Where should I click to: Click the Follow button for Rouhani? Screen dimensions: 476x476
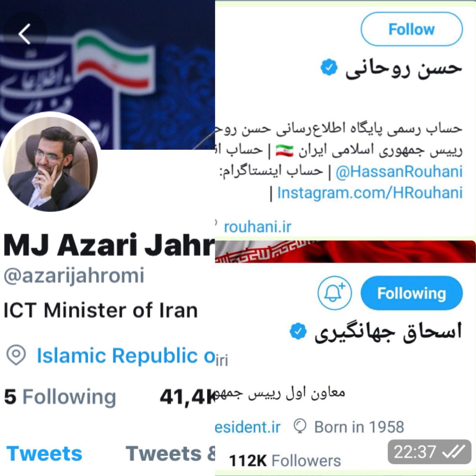pos(412,29)
